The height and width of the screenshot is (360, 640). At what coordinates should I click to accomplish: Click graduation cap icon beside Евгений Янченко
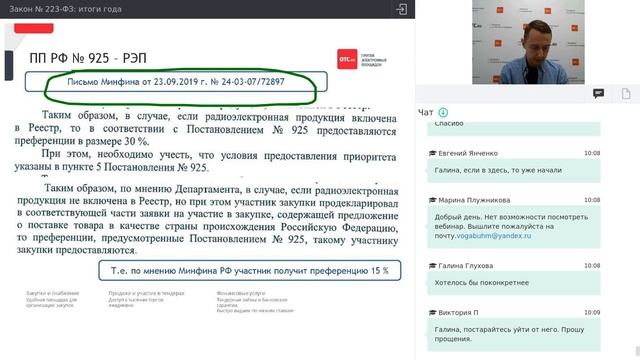(x=432, y=153)
